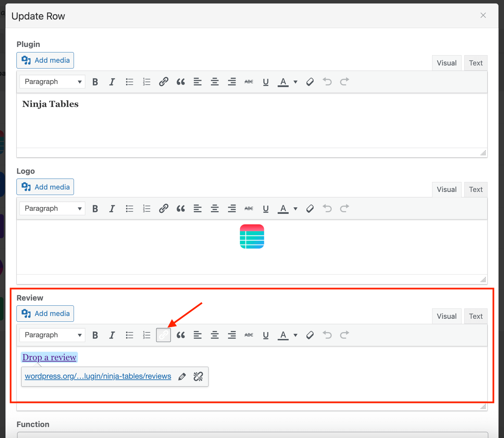Toggle underline in Review editor toolbar
The width and height of the screenshot is (504, 438).
(266, 335)
